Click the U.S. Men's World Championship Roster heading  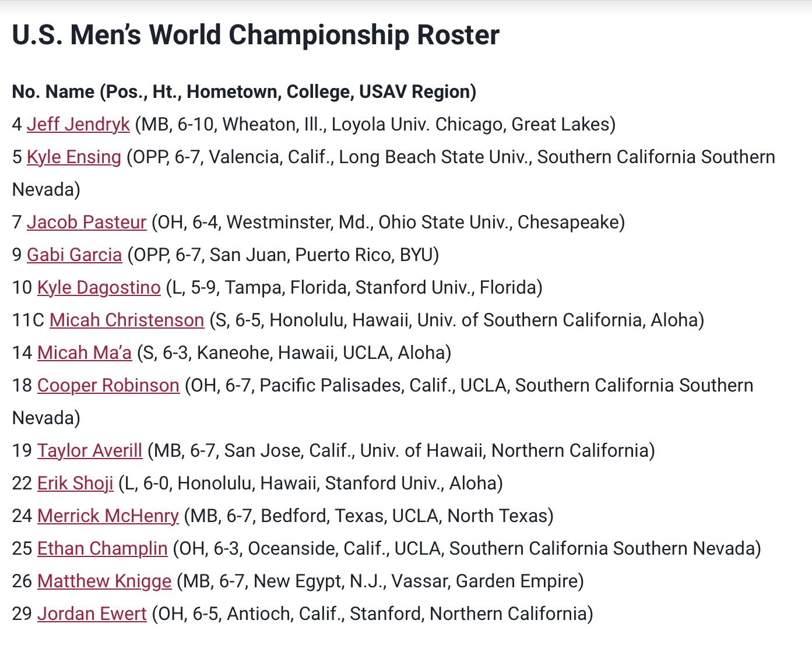[255, 35]
